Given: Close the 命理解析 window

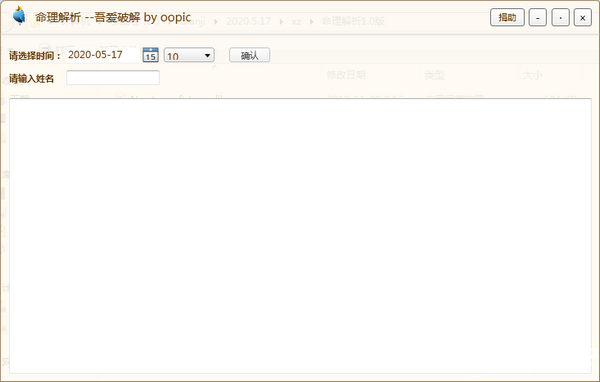Looking at the screenshot, I should coord(583,17).
